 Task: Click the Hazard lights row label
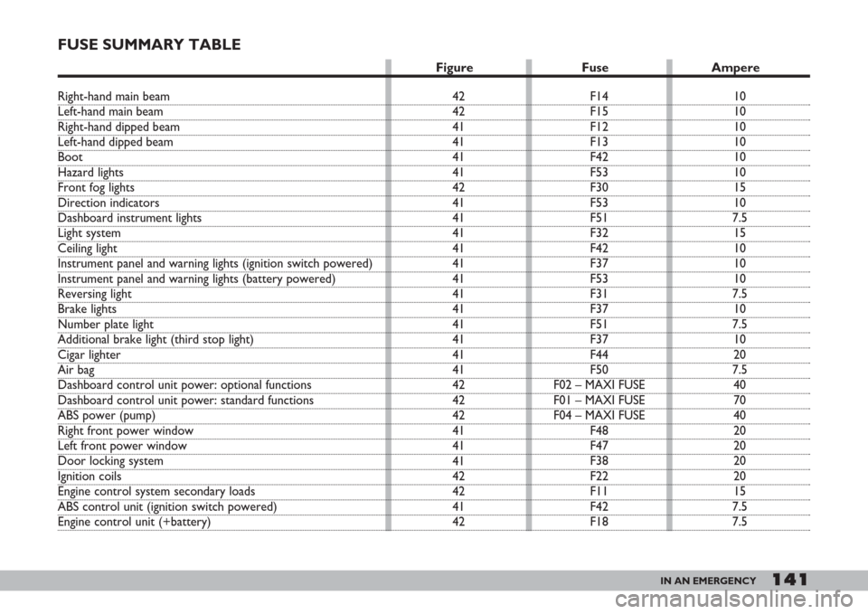tap(90, 172)
